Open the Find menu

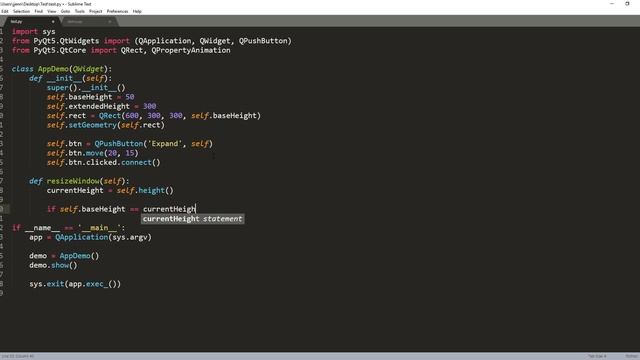pyautogui.click(x=39, y=11)
